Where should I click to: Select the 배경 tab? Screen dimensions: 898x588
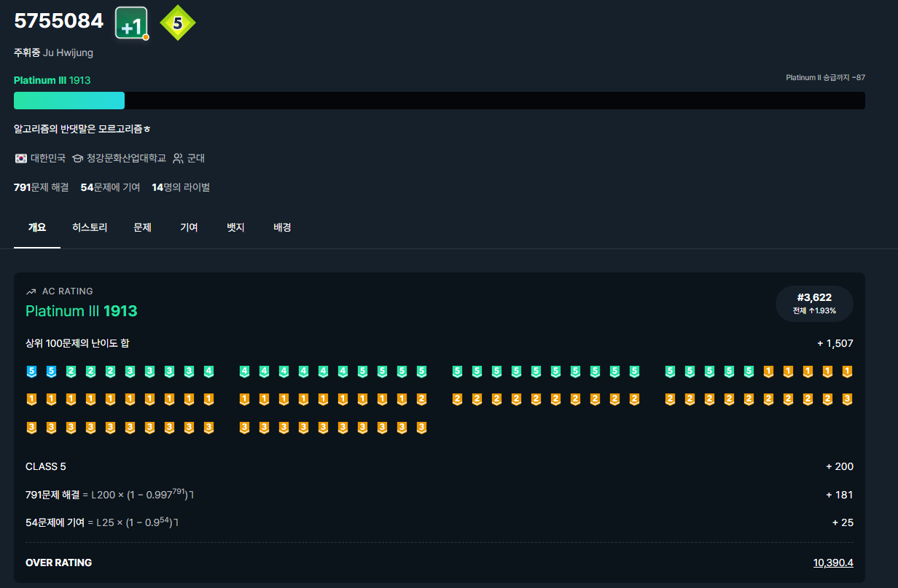(282, 227)
